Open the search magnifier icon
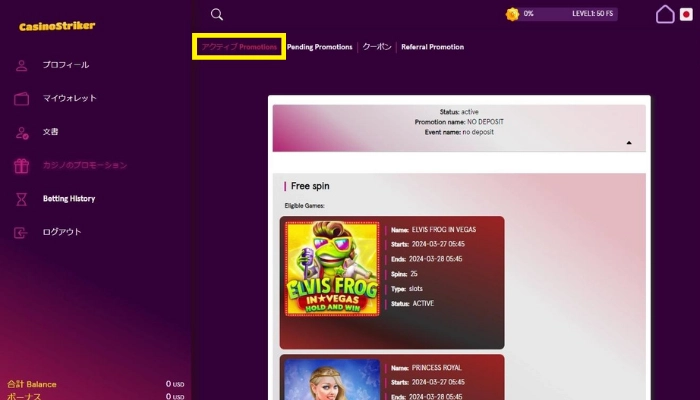Viewport: 700px width, 400px height. tap(217, 14)
